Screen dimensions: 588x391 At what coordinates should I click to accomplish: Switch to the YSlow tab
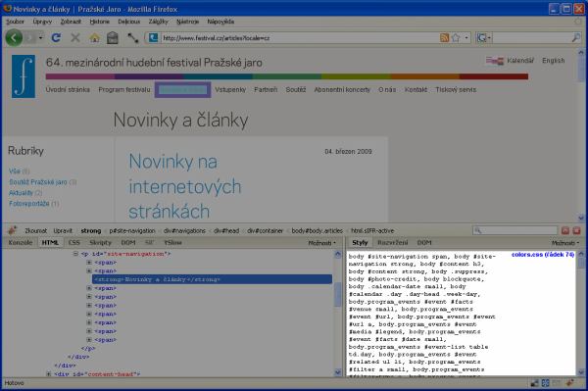[172, 243]
